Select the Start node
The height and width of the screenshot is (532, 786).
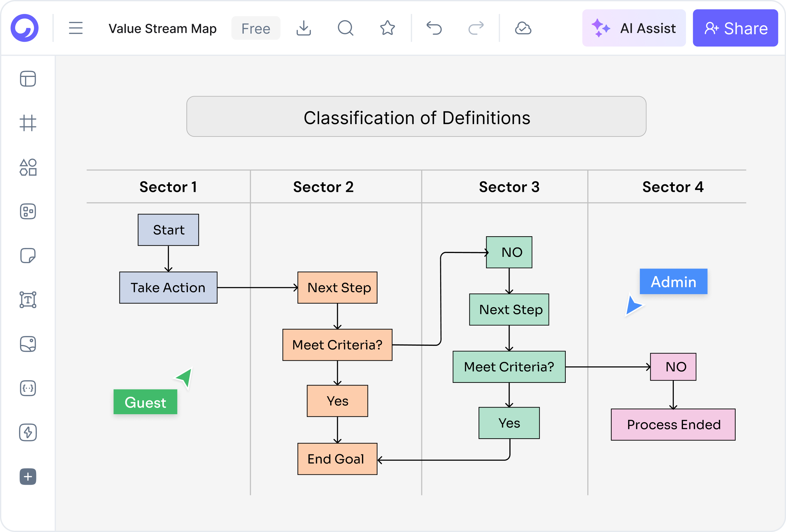pos(168,230)
